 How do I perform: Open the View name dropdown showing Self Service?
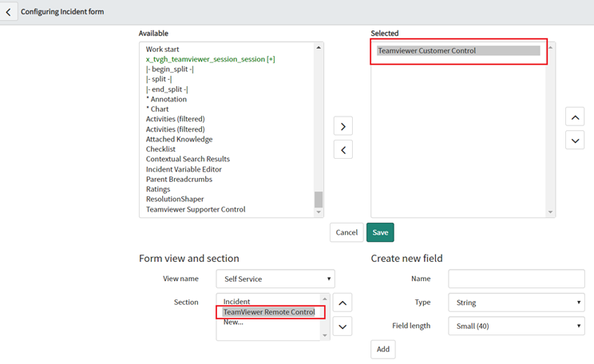275,279
